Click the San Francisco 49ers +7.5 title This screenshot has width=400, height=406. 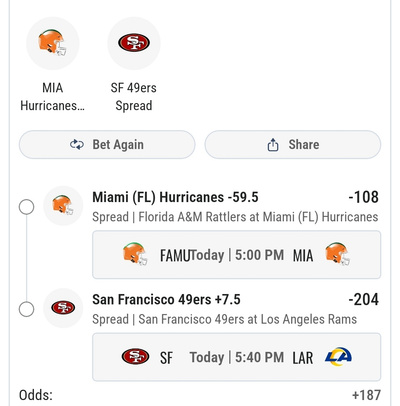tap(166, 299)
